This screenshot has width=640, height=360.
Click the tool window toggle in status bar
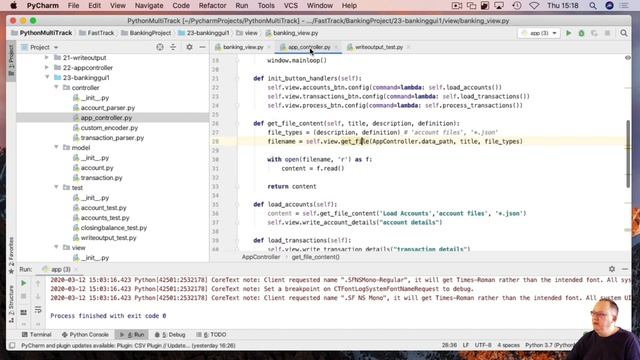pos(12,346)
